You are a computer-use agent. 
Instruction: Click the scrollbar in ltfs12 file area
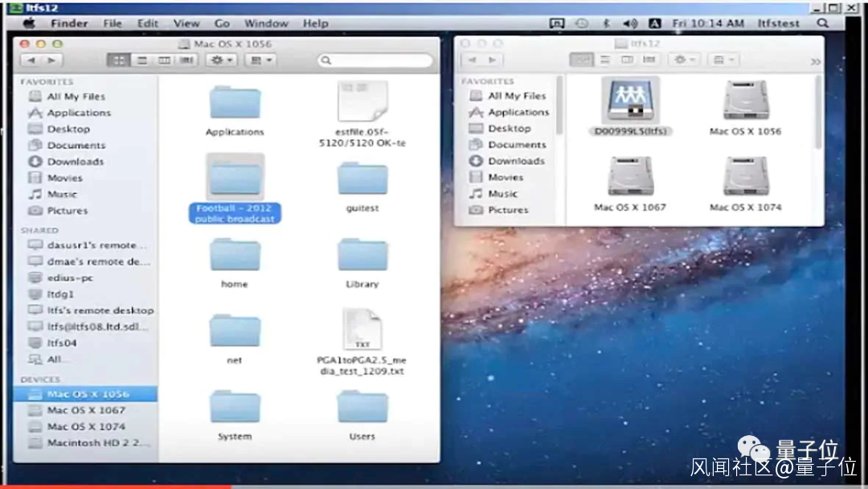coord(819,113)
